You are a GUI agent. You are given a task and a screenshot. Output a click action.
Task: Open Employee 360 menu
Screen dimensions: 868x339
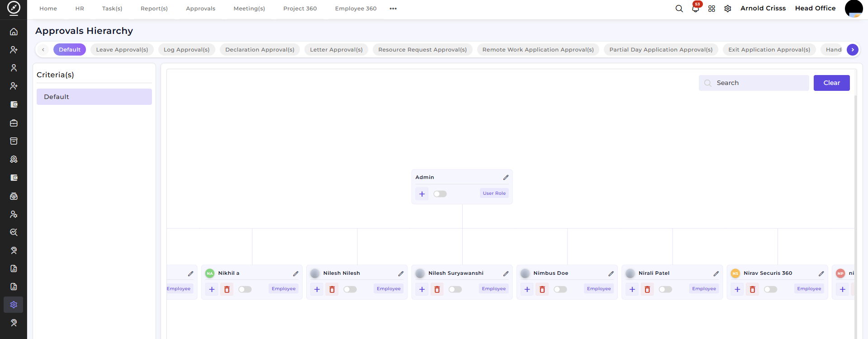pos(356,9)
